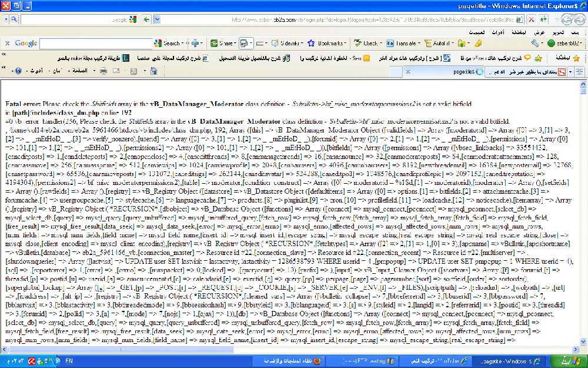The image size is (588, 368).
Task: Click the Translate toolbar button
Action: (402, 43)
